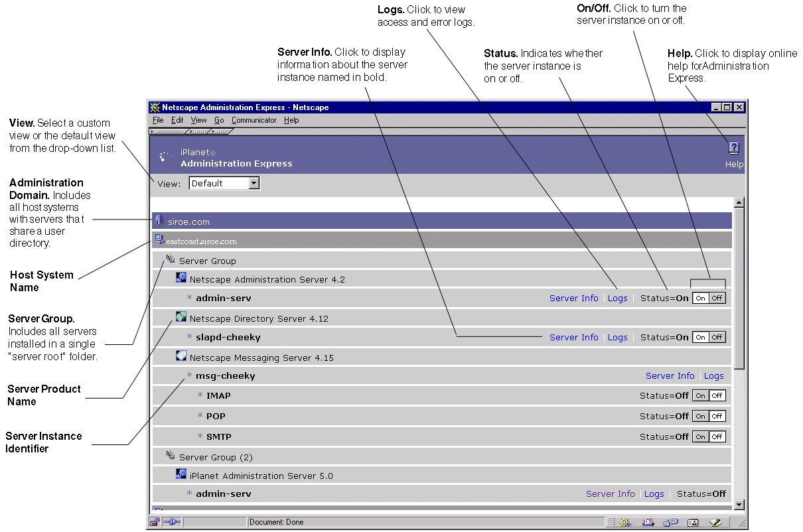Turn Off the SMTP service
The image size is (803, 532).
pyautogui.click(x=717, y=437)
